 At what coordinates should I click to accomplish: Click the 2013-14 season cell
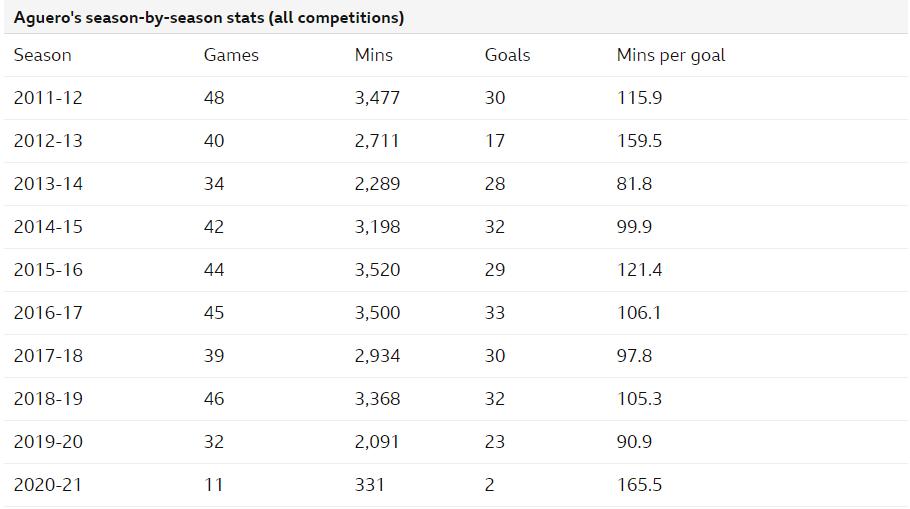(x=48, y=184)
